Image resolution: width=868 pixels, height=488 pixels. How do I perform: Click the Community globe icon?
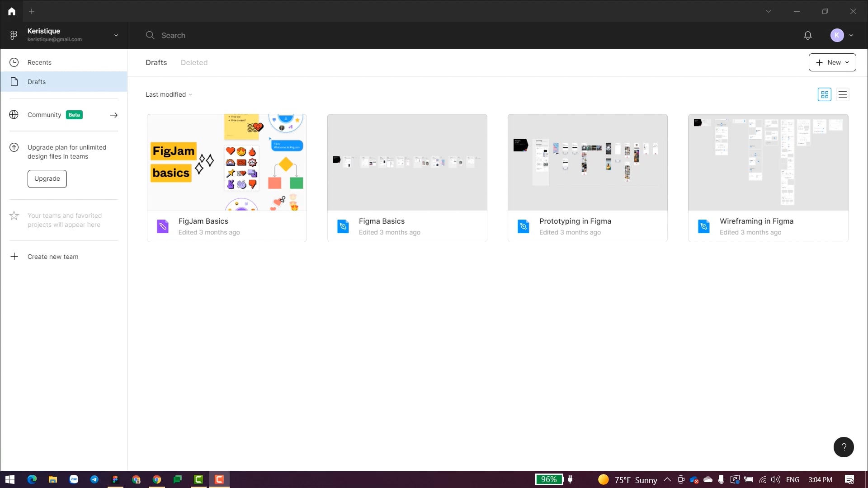[14, 115]
